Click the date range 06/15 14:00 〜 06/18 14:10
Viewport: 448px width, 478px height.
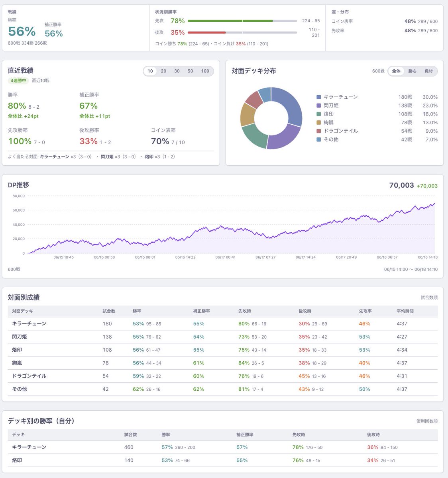(x=411, y=269)
